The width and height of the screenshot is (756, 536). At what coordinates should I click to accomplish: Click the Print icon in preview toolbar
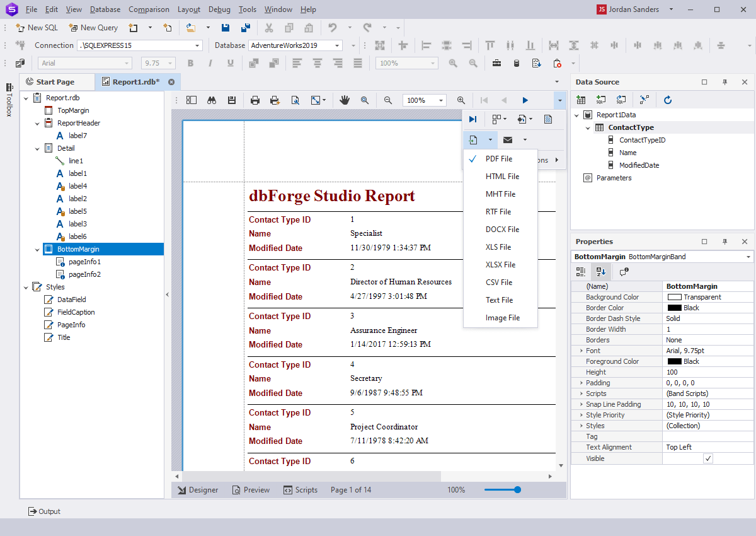pos(255,100)
